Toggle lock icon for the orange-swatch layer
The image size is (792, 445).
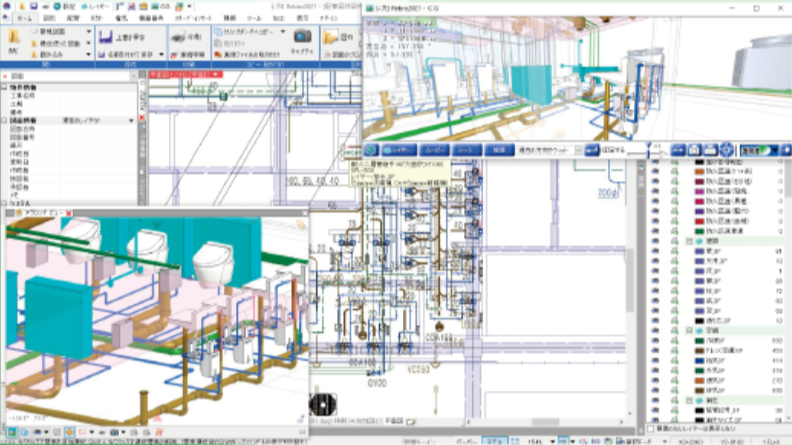pos(674,171)
